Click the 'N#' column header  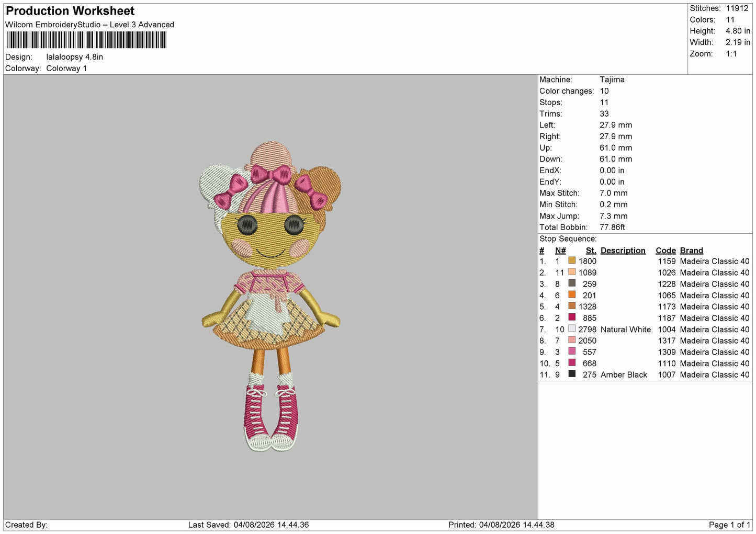tap(560, 251)
